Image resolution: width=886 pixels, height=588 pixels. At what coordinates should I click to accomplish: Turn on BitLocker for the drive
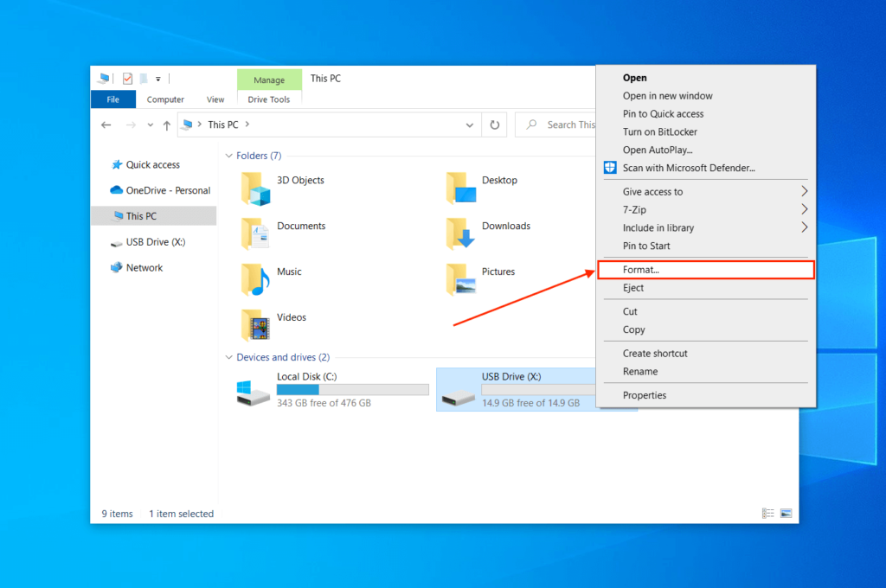coord(660,131)
